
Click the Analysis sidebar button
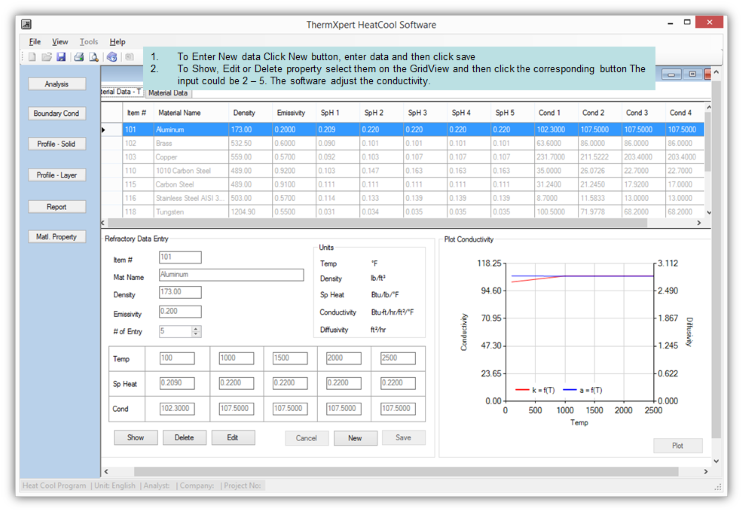(x=57, y=84)
